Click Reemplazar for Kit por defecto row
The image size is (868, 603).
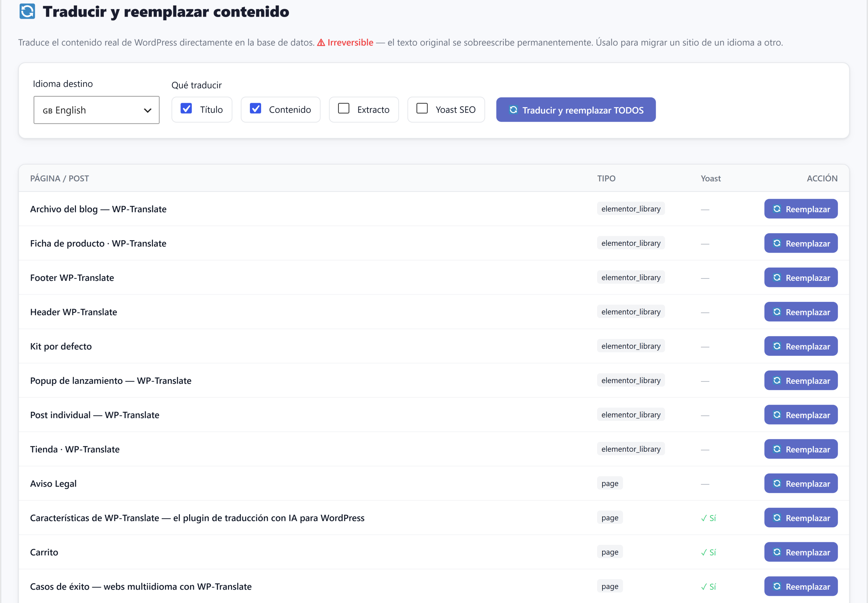click(x=801, y=347)
